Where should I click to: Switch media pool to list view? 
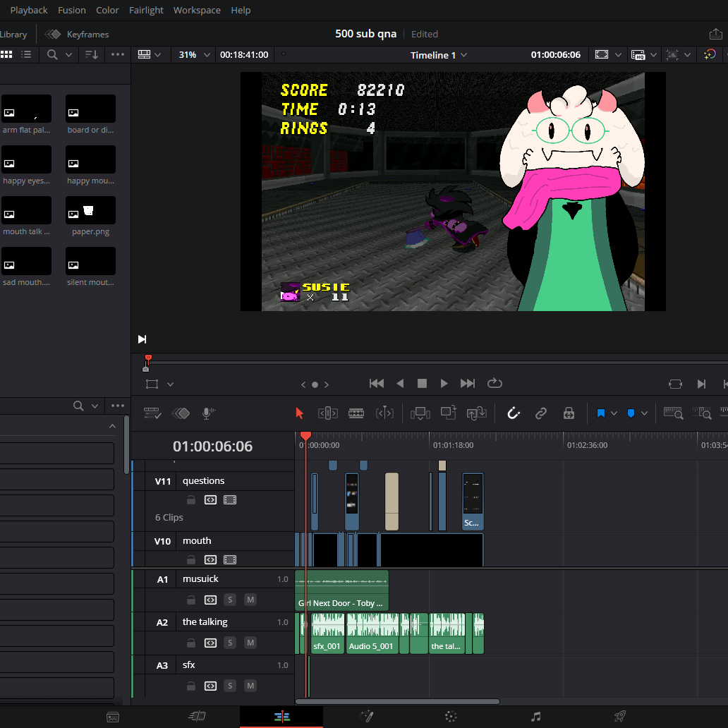click(x=26, y=54)
